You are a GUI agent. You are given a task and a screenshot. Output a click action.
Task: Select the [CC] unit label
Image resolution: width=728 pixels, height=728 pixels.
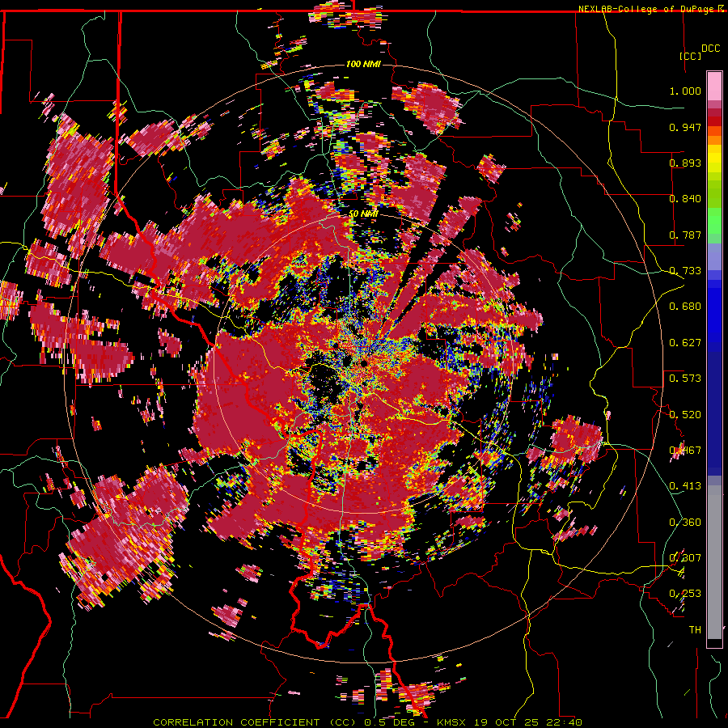pyautogui.click(x=691, y=56)
